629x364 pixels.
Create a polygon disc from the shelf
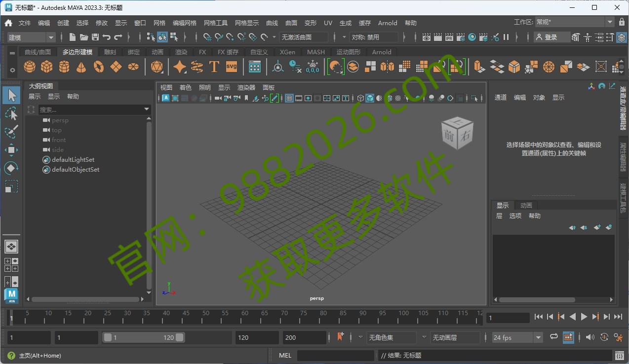click(x=133, y=67)
